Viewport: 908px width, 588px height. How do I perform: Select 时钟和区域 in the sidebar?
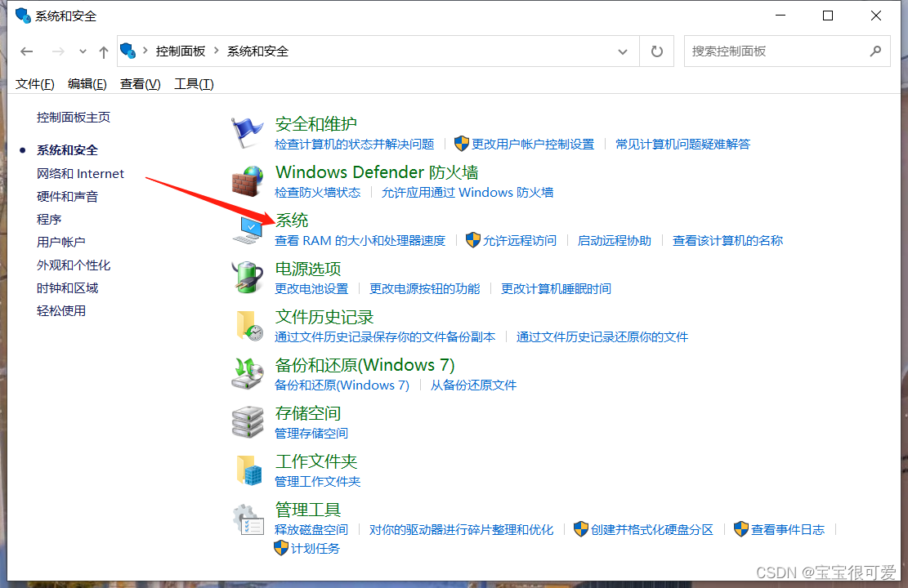click(x=67, y=288)
